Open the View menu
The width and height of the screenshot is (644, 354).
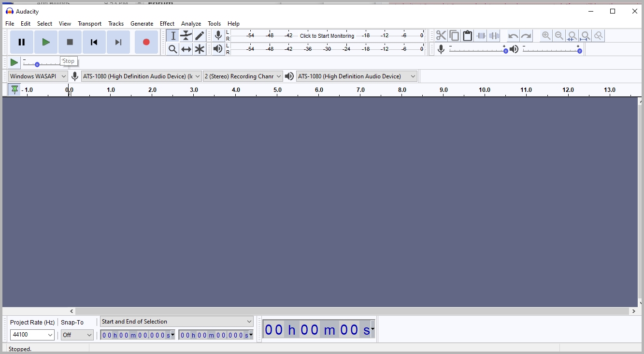click(x=65, y=24)
